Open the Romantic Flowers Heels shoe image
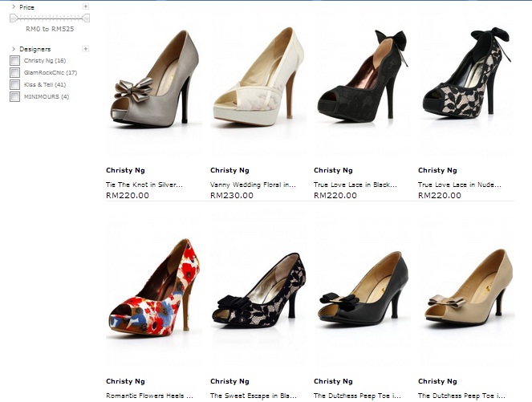The width and height of the screenshot is (532, 402). [154, 288]
